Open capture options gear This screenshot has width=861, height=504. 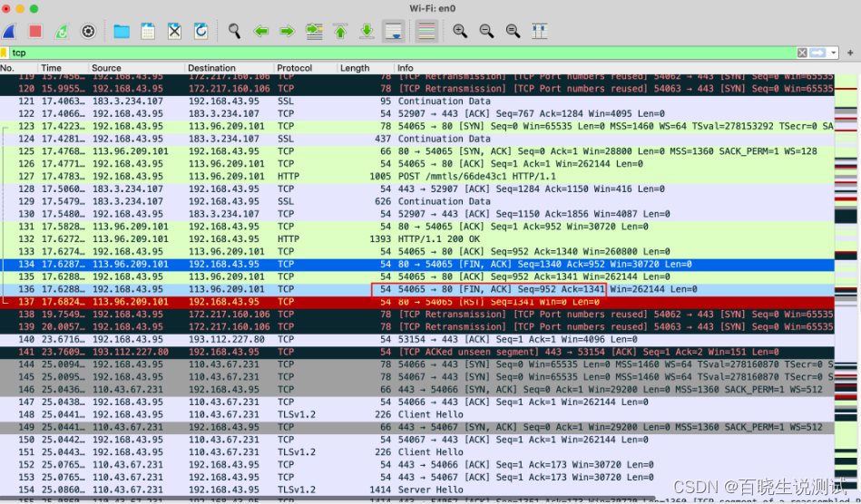coord(88,31)
